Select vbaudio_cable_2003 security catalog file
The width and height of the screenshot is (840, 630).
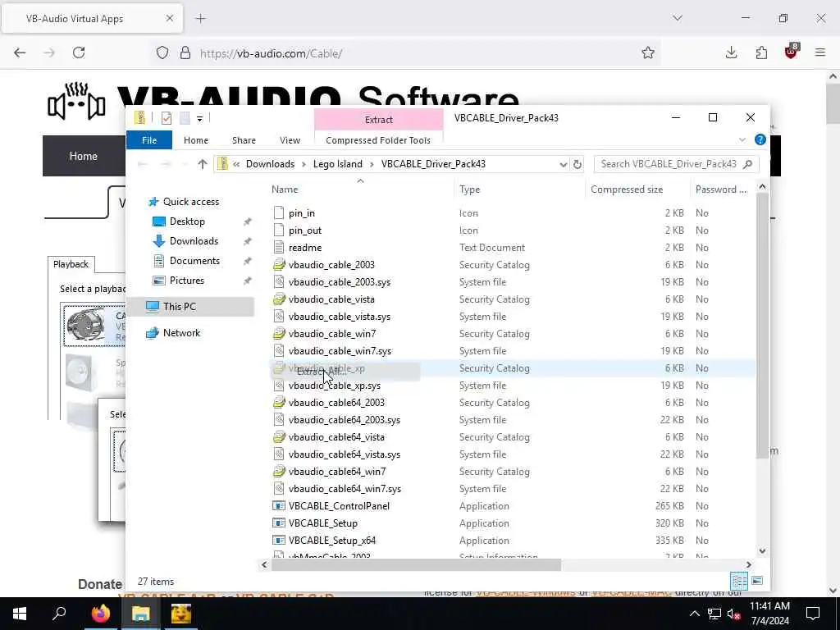pyautogui.click(x=331, y=265)
